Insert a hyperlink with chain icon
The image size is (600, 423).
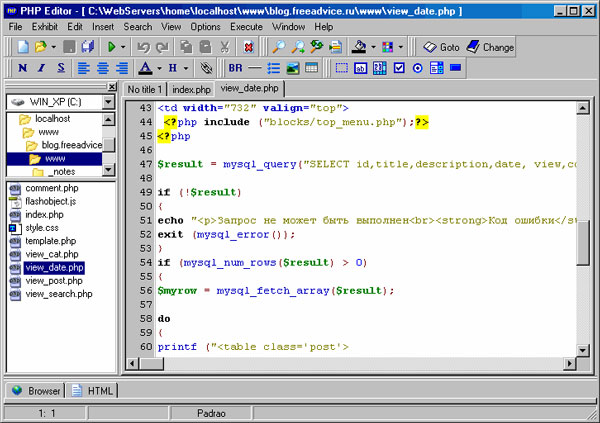(x=207, y=68)
